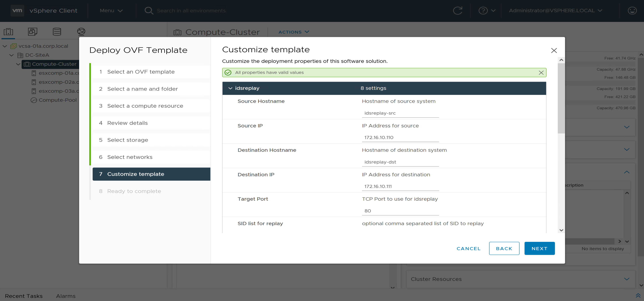Select esxcomp-02a host in tree
The height and width of the screenshot is (301, 644).
click(x=59, y=82)
